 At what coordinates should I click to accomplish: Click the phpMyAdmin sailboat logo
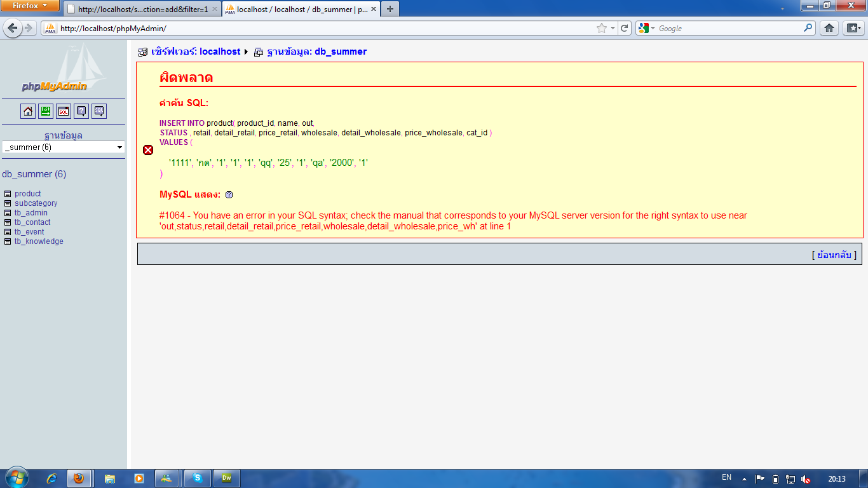[64, 68]
